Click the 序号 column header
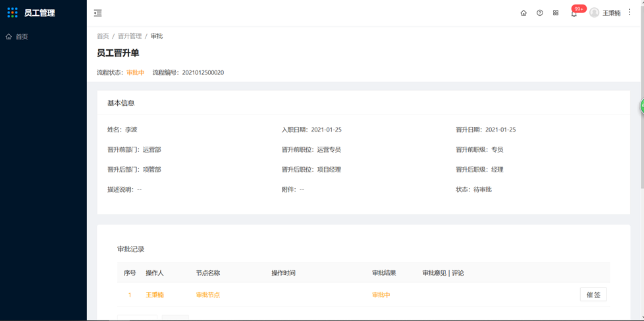 130,273
